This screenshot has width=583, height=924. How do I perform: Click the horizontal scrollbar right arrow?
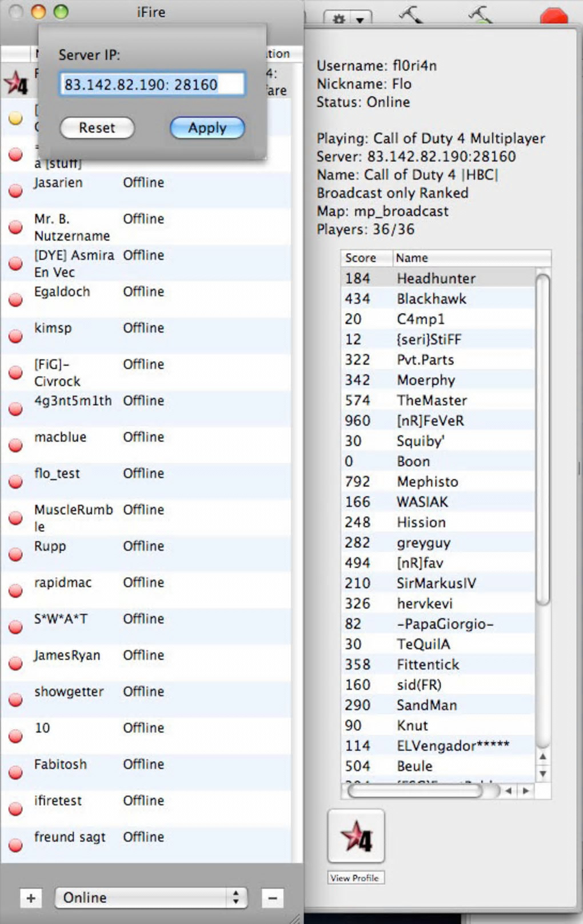point(526,791)
